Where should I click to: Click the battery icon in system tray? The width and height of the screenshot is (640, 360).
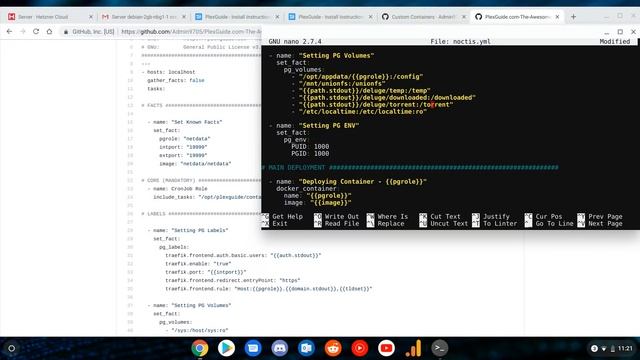tap(613, 349)
